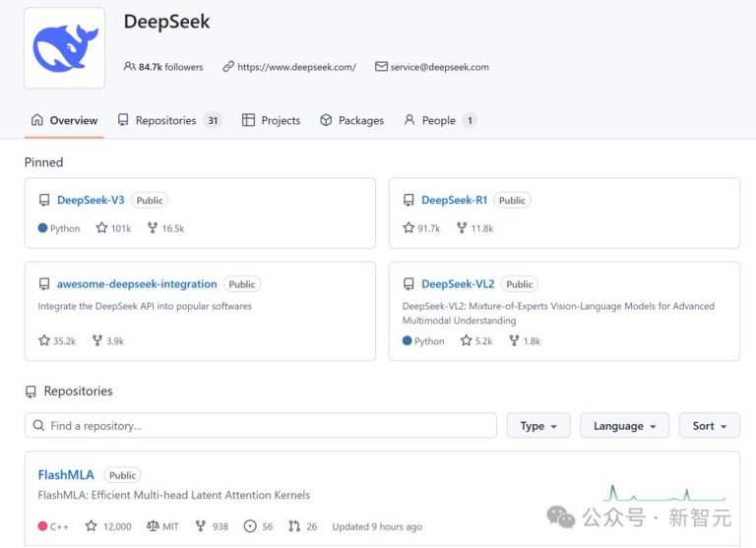Viewport: 756px width, 548px height.
Task: Click FlashMLA 938 forks link
Action: [213, 526]
